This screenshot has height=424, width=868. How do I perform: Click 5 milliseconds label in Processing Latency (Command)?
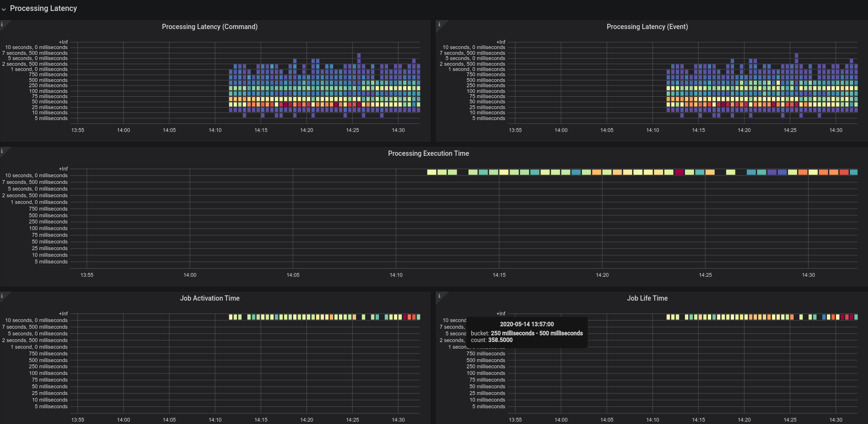tap(51, 118)
